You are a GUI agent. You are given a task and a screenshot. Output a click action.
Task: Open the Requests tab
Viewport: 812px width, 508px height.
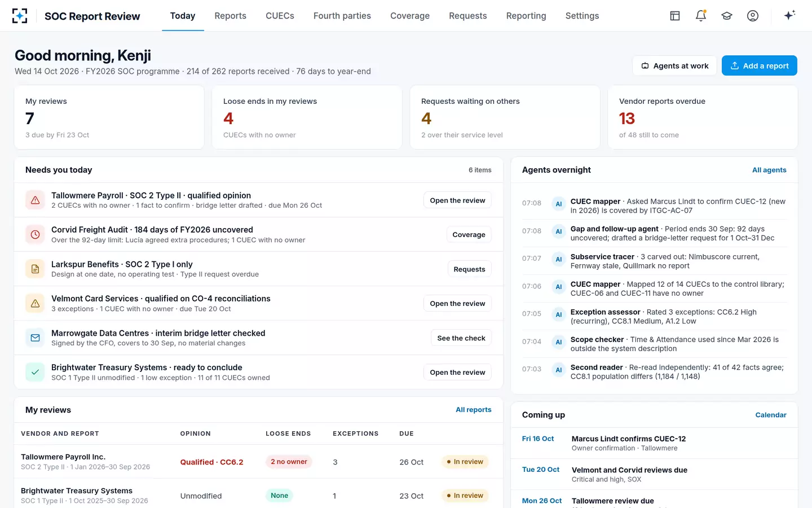coord(468,16)
